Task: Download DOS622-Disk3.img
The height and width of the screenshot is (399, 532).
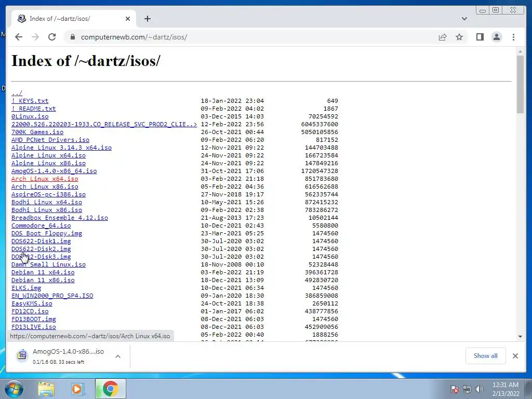Action: tap(41, 257)
